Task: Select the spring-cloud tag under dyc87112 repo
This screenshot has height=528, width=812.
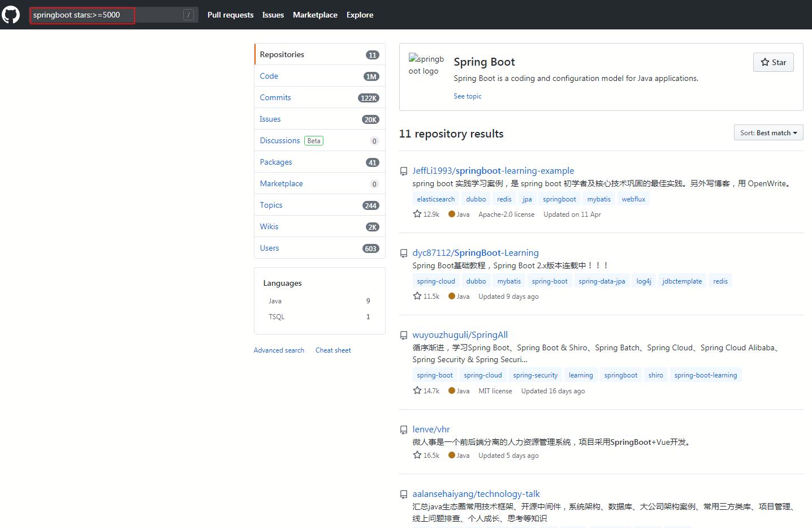Action: coord(436,281)
